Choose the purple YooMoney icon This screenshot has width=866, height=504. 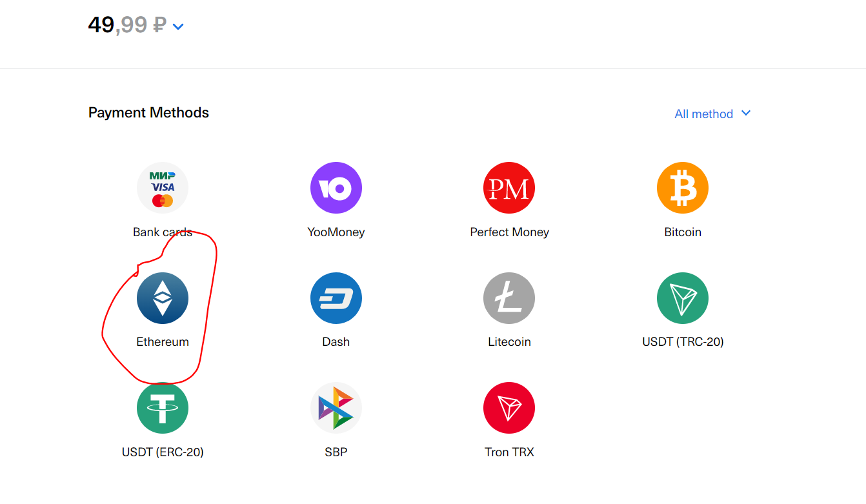(x=336, y=188)
